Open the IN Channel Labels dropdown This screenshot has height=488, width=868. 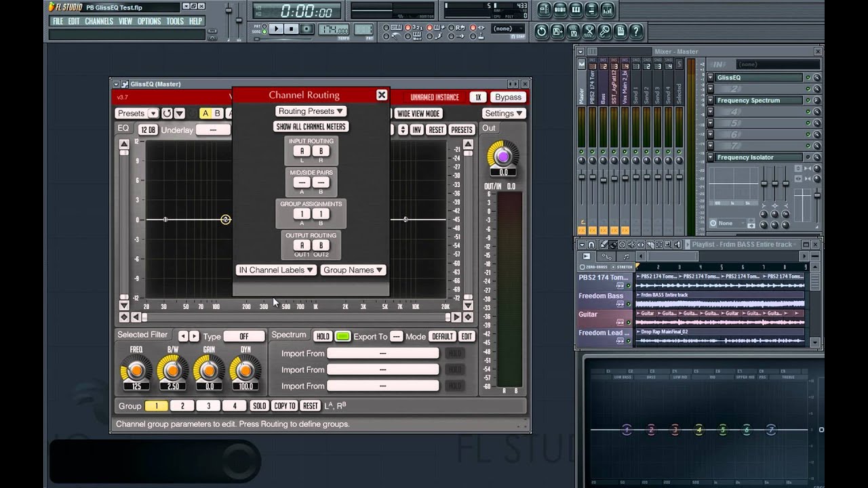click(x=276, y=270)
